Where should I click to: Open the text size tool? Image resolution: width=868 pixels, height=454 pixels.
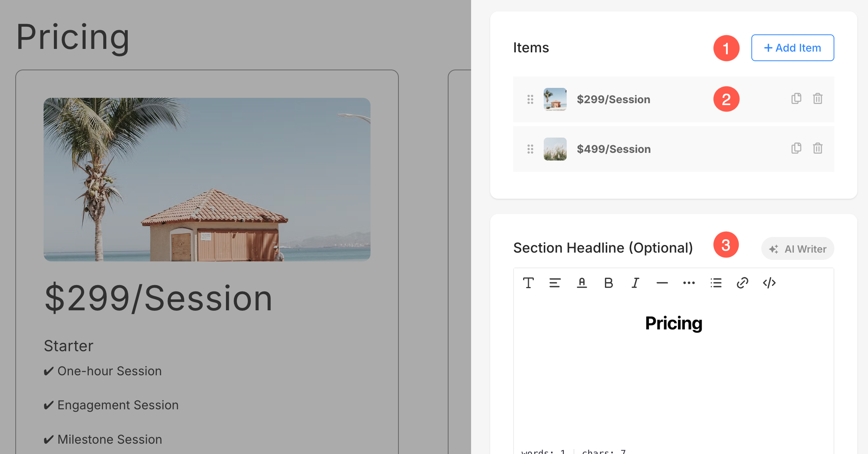(x=528, y=283)
